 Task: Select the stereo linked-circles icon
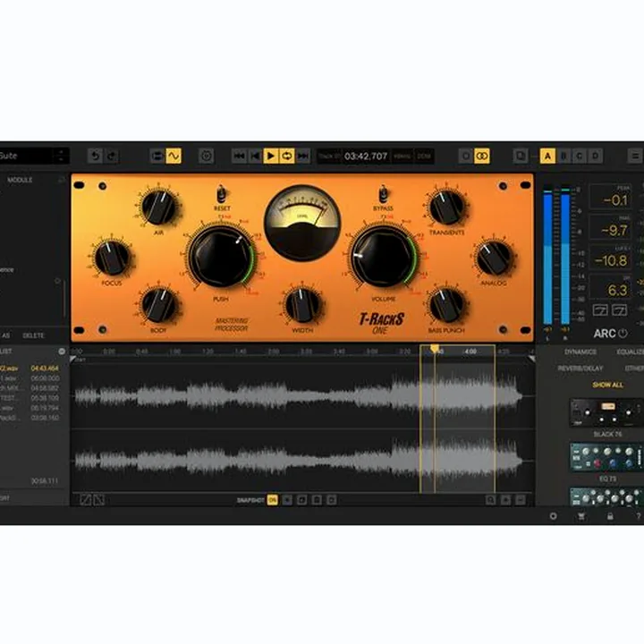click(x=482, y=156)
